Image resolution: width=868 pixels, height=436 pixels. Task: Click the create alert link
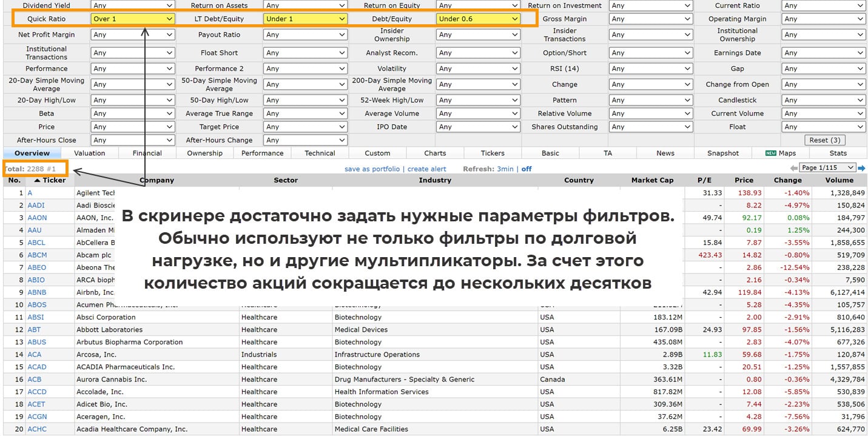tap(426, 169)
